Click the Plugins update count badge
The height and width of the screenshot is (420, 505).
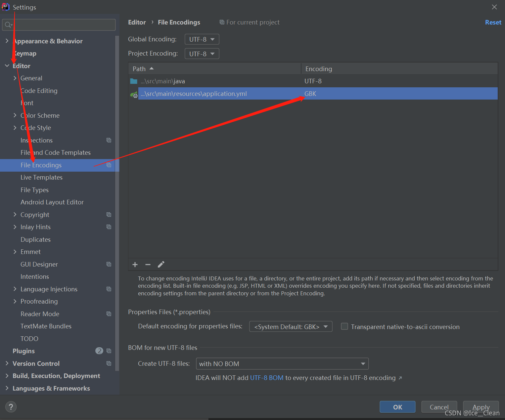(99, 351)
